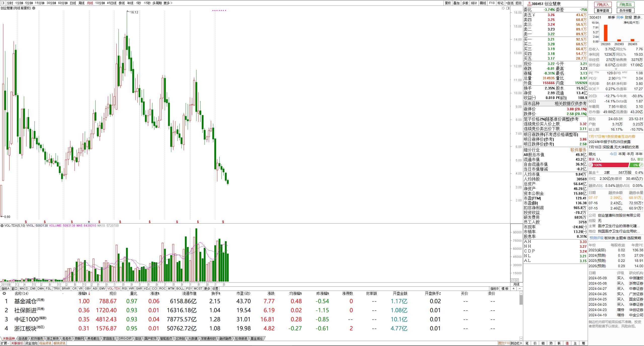Select 本周 in the 眼光 poll

pyautogui.click(x=622, y=154)
